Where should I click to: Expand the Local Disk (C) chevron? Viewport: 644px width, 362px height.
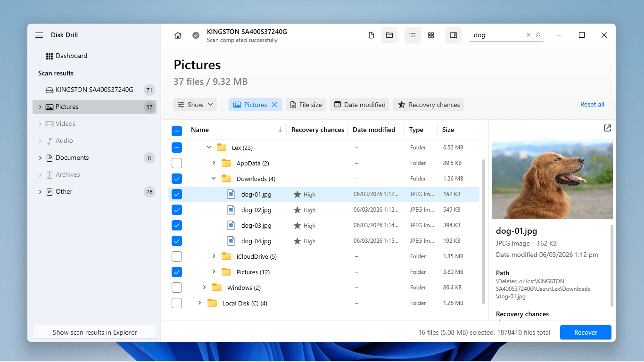pyautogui.click(x=199, y=303)
